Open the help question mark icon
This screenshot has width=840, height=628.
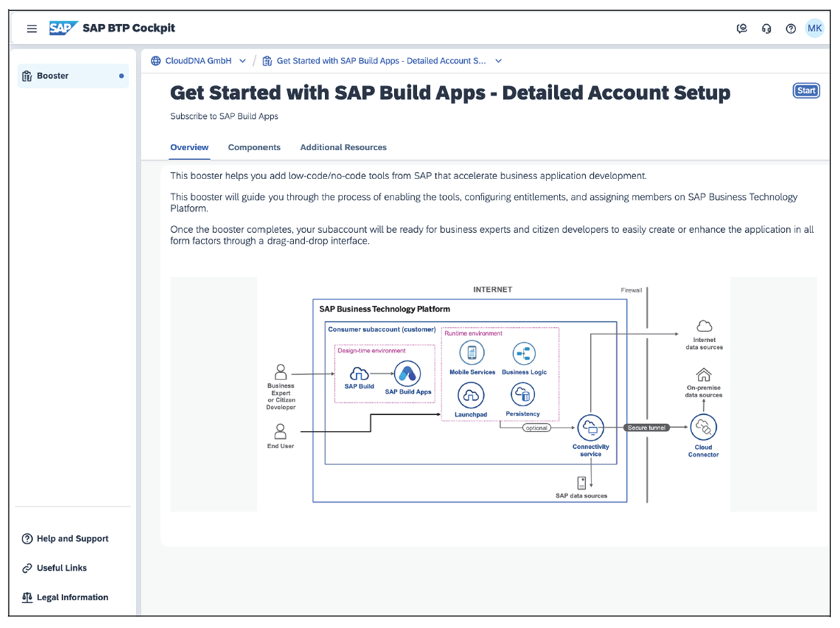[790, 28]
